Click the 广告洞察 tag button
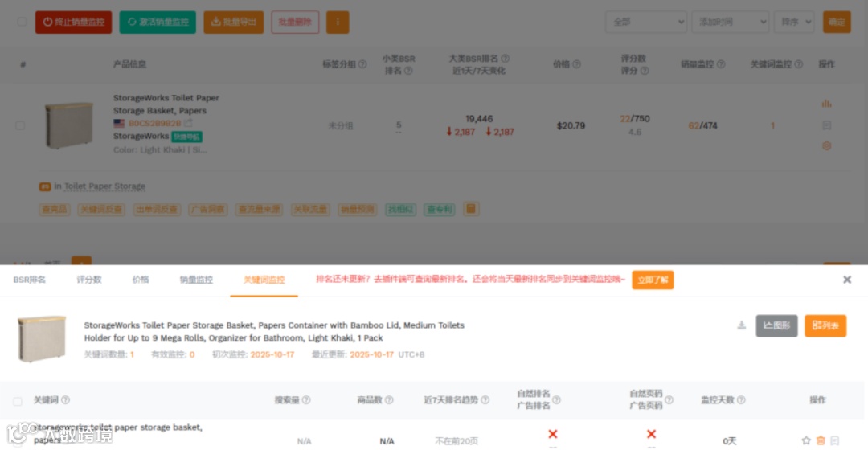This screenshot has height=450, width=868. (207, 209)
